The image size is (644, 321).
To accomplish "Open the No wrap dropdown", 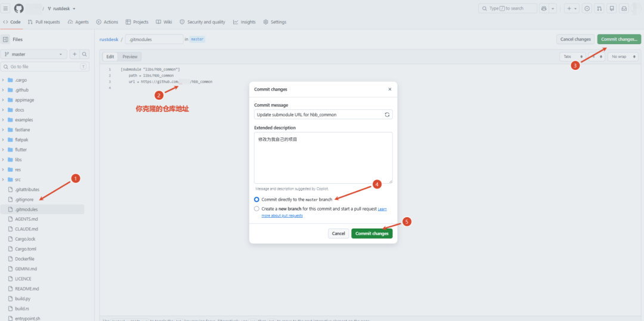I will pos(623,57).
